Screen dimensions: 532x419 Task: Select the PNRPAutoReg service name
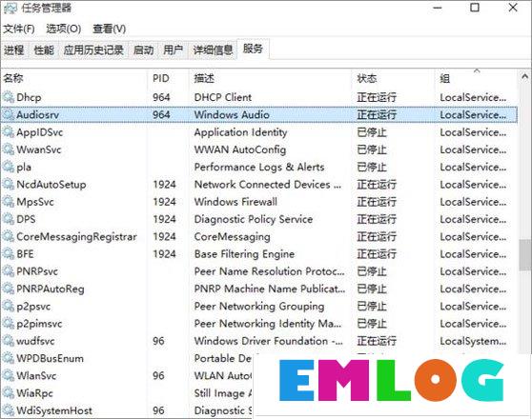point(51,289)
